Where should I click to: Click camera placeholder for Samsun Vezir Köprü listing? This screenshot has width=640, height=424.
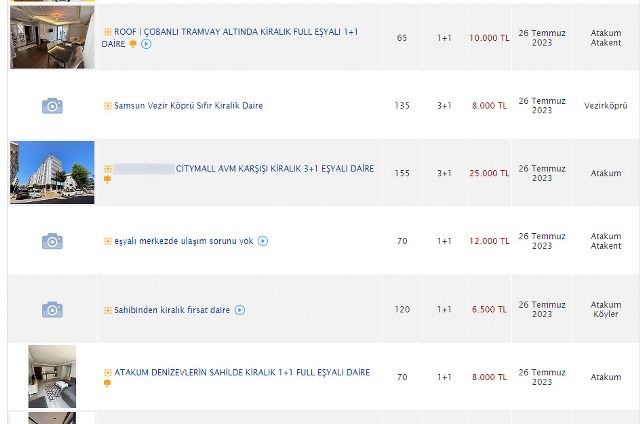click(52, 105)
